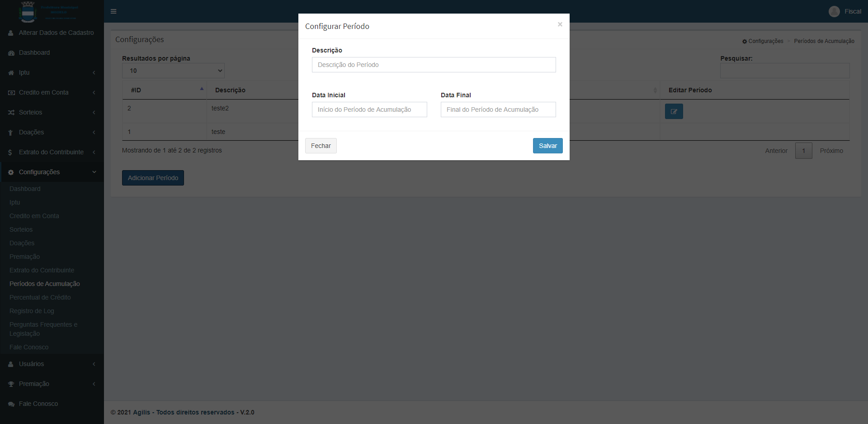
Task: Expand the Credito em Conta sidebar menu
Action: click(x=52, y=92)
